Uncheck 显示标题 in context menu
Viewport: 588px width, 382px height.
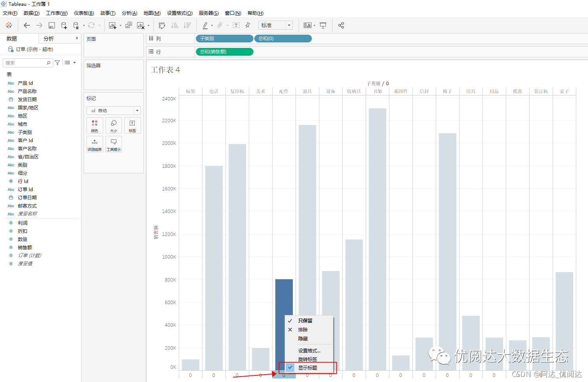click(x=309, y=367)
